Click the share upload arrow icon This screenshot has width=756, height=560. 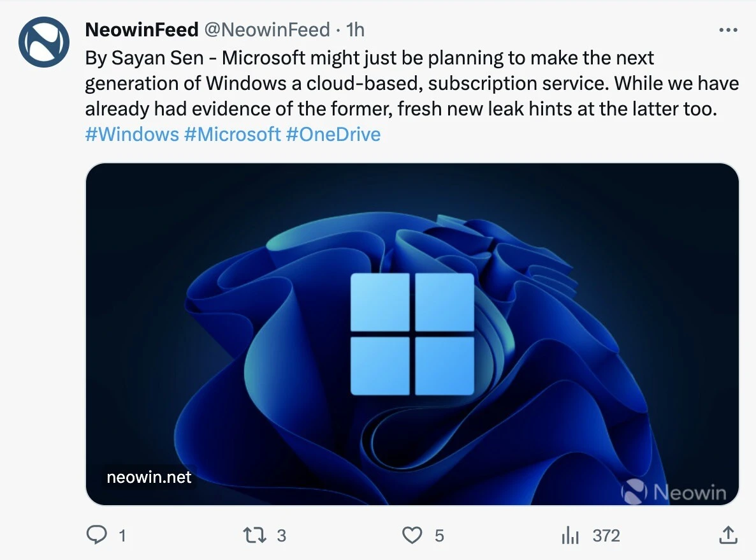(728, 535)
